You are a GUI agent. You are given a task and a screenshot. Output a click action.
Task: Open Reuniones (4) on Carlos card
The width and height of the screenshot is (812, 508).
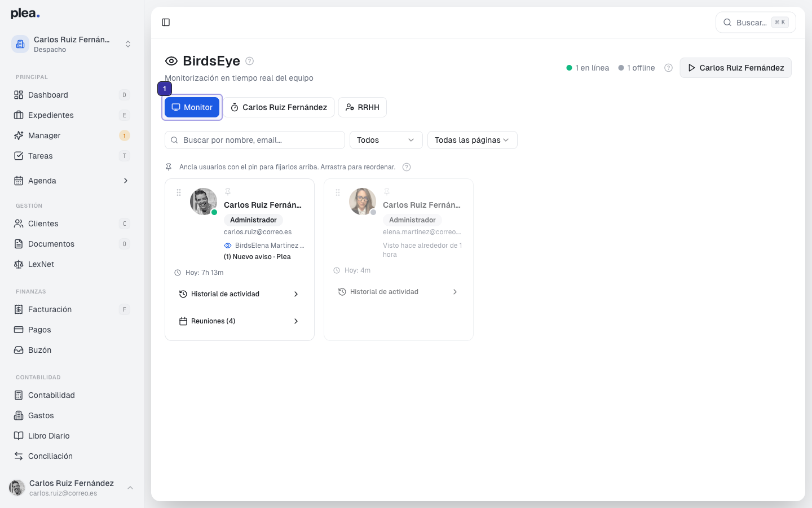coord(240,321)
